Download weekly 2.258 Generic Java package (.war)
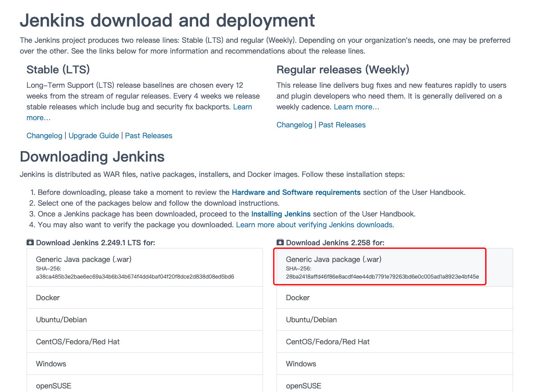This screenshot has width=541, height=392. point(395,267)
